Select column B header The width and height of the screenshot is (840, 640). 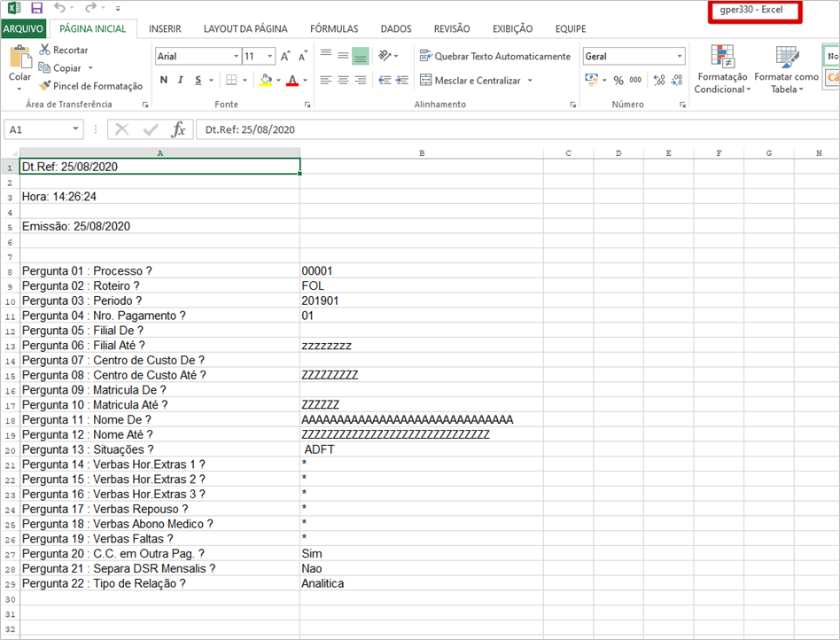pyautogui.click(x=422, y=153)
